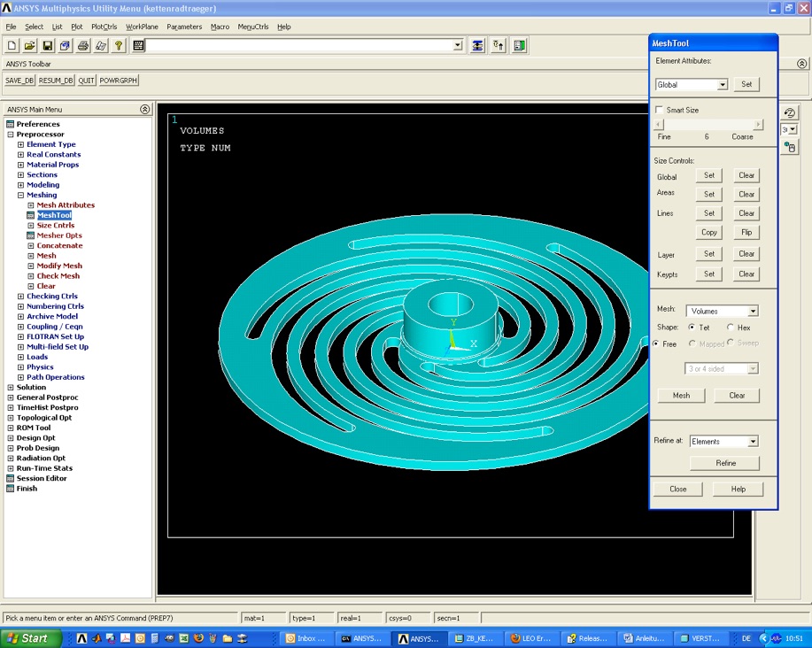Click Clear next to Lines size control
Viewport: 812px width, 648px height.
(746, 213)
